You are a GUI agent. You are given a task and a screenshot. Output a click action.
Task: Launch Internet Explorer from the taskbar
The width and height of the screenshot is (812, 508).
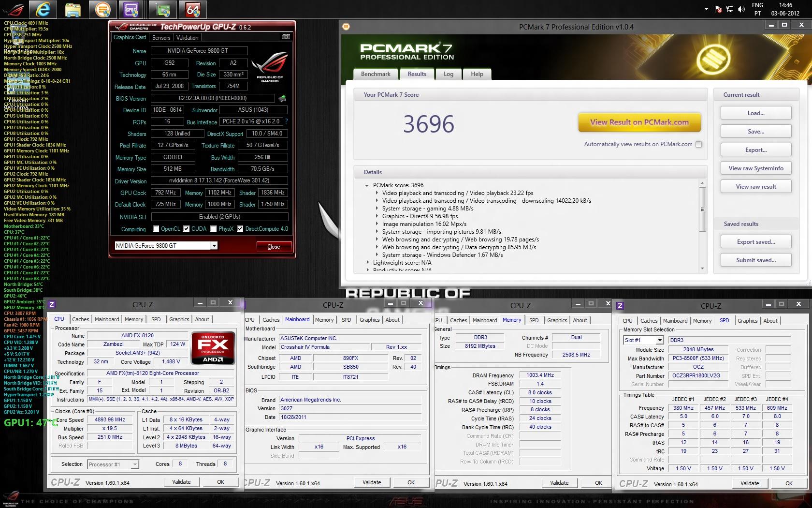43,9
